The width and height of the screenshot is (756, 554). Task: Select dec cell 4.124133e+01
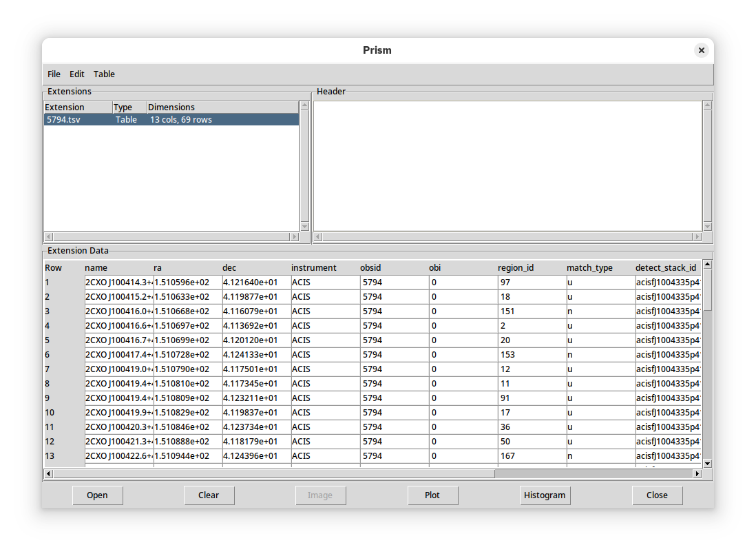(x=257, y=355)
